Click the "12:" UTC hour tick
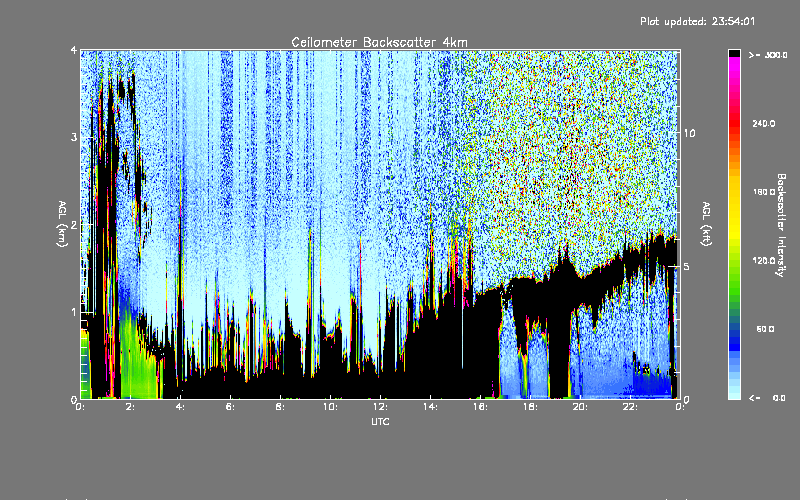Image resolution: width=800 pixels, height=500 pixels. point(380,407)
